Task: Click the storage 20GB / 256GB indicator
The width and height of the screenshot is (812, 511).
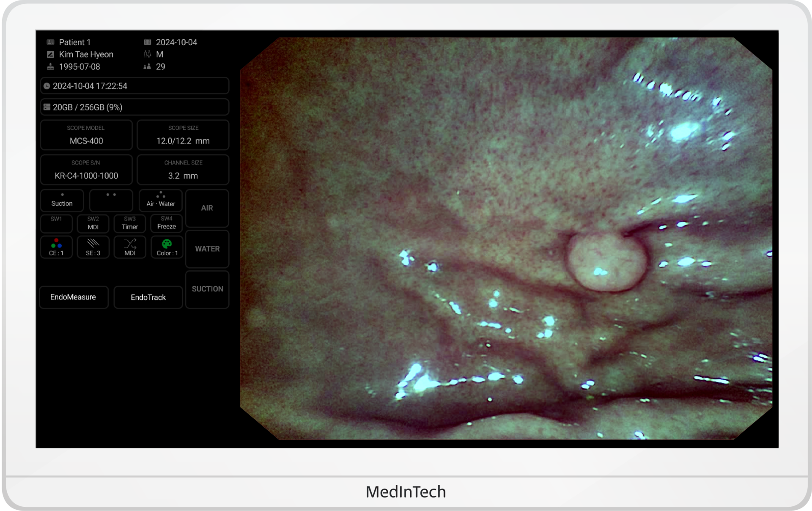Action: click(134, 107)
